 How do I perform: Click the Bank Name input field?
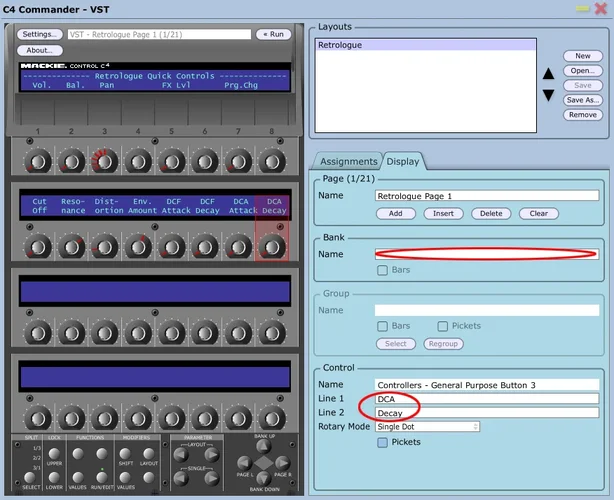(487, 254)
